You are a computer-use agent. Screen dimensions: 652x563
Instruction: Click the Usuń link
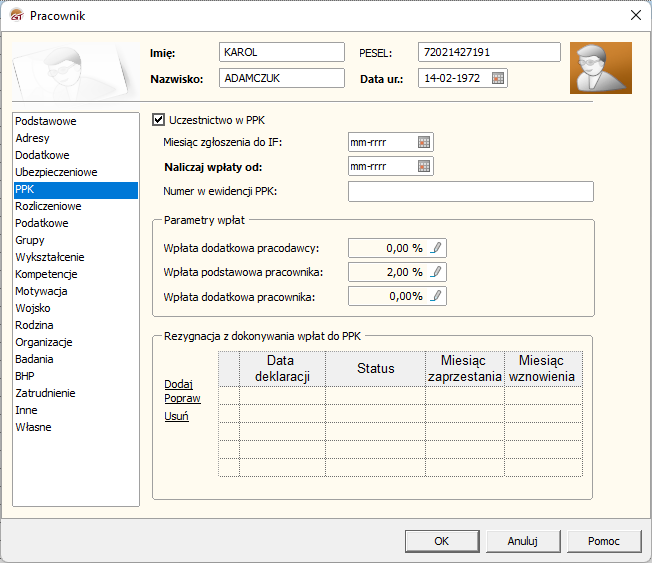176,416
